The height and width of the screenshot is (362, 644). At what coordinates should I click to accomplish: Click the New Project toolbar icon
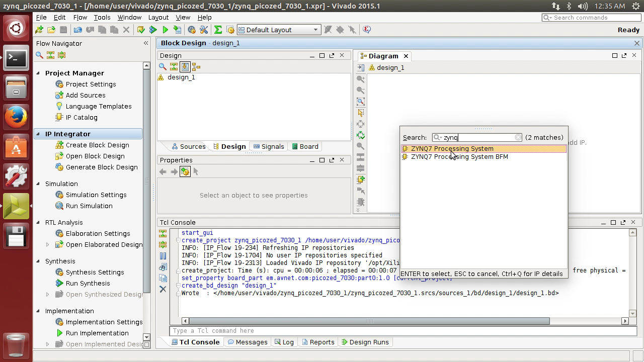(x=39, y=30)
